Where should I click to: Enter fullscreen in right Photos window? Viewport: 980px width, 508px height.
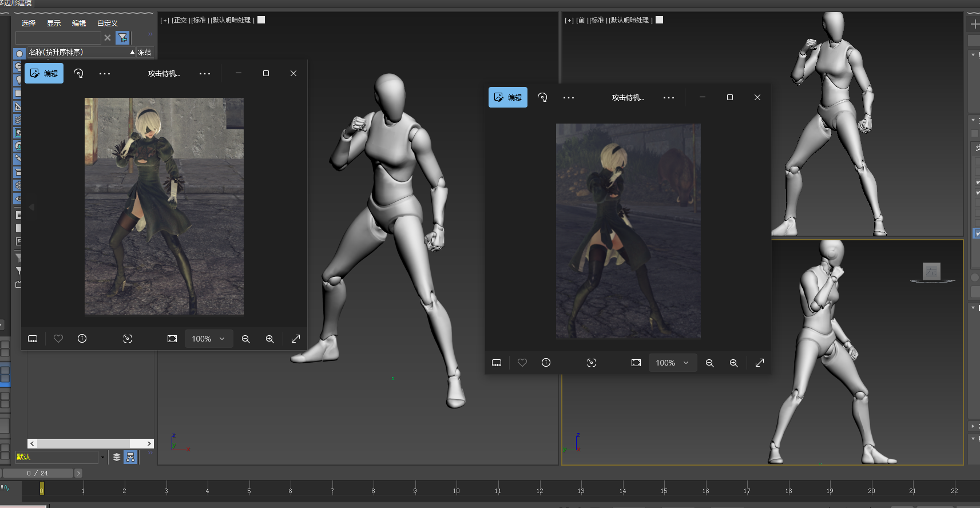click(760, 363)
